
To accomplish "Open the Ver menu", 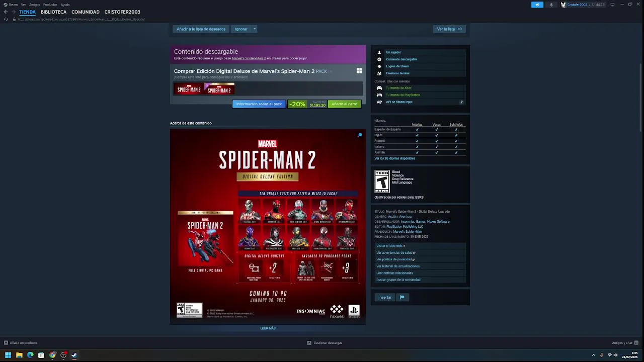I will click(x=23, y=5).
